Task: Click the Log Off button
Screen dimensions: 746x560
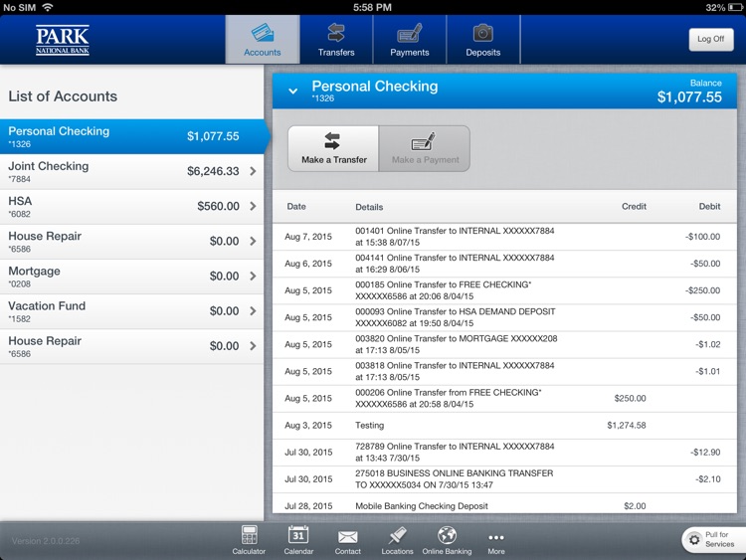Action: [x=711, y=40]
